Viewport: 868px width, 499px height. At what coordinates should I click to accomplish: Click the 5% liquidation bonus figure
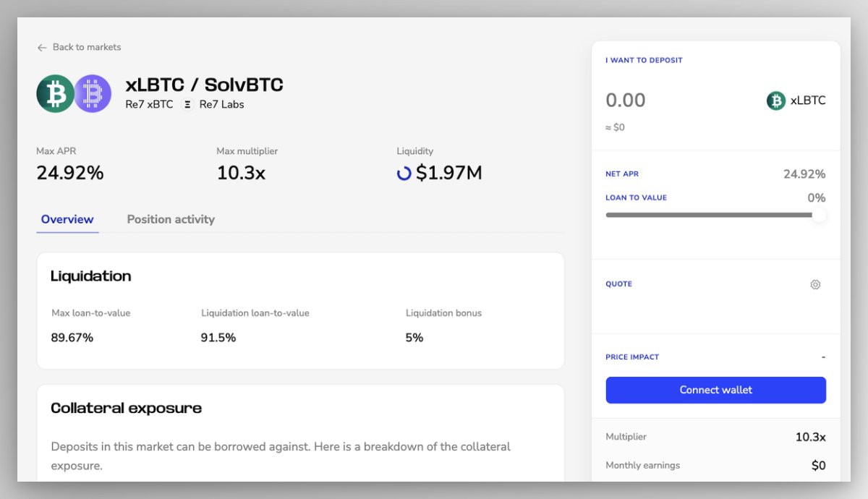tap(414, 338)
